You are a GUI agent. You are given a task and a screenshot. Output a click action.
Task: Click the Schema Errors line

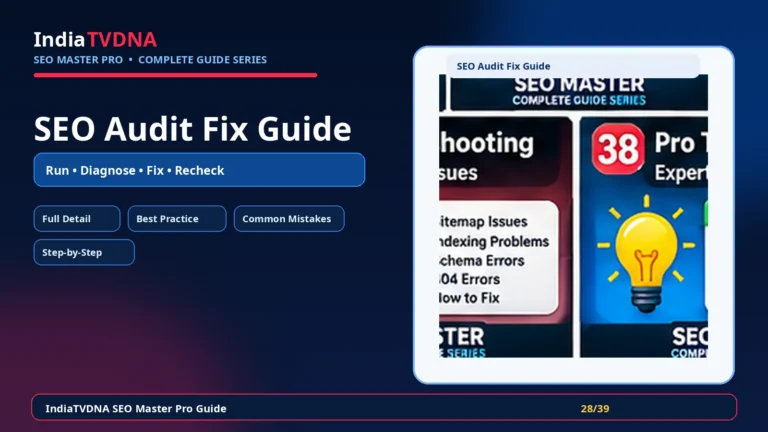482,261
